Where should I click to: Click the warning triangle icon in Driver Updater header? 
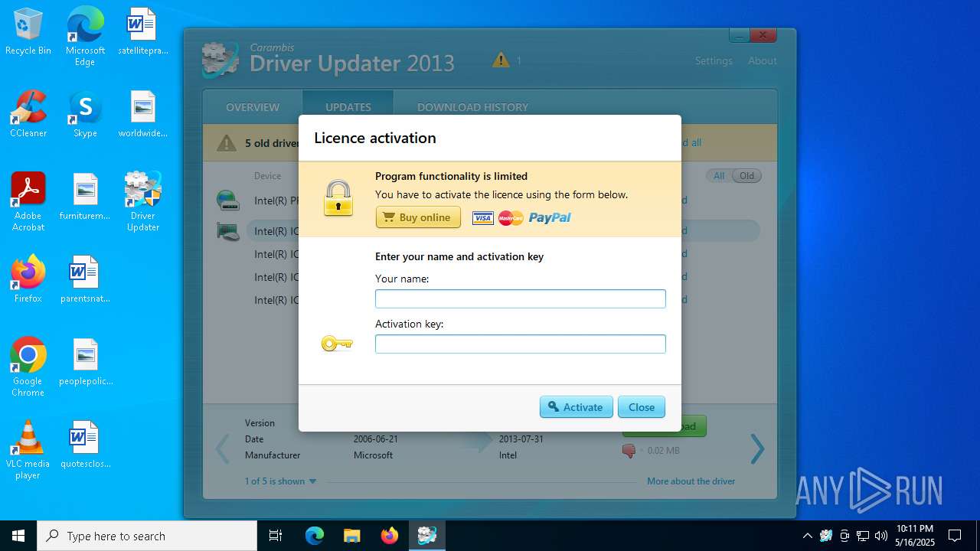point(501,60)
